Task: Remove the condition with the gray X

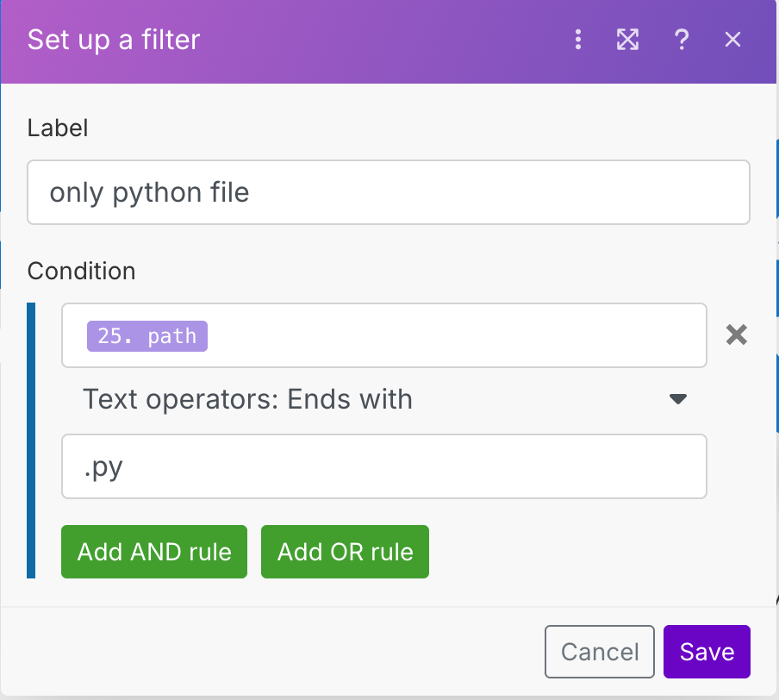Action: coord(736,335)
